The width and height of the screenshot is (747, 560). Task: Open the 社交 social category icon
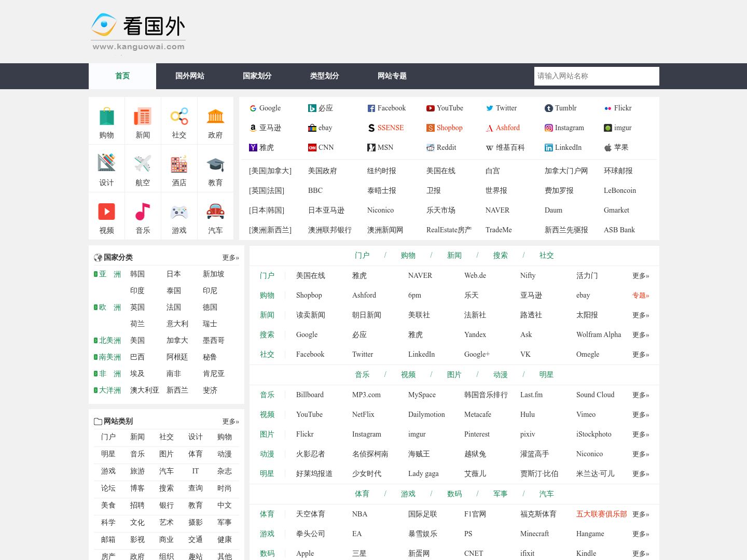pos(179,117)
